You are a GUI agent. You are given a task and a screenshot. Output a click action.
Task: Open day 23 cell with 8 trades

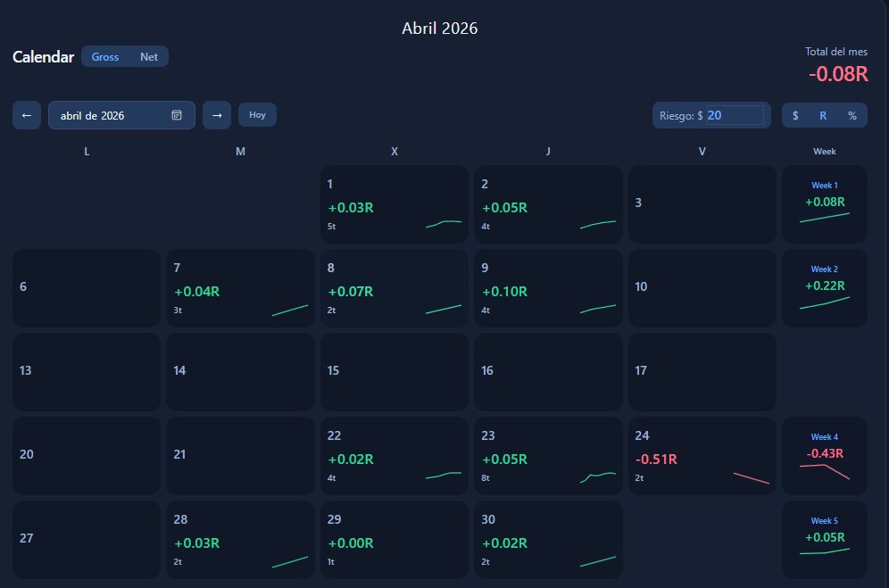pyautogui.click(x=548, y=456)
